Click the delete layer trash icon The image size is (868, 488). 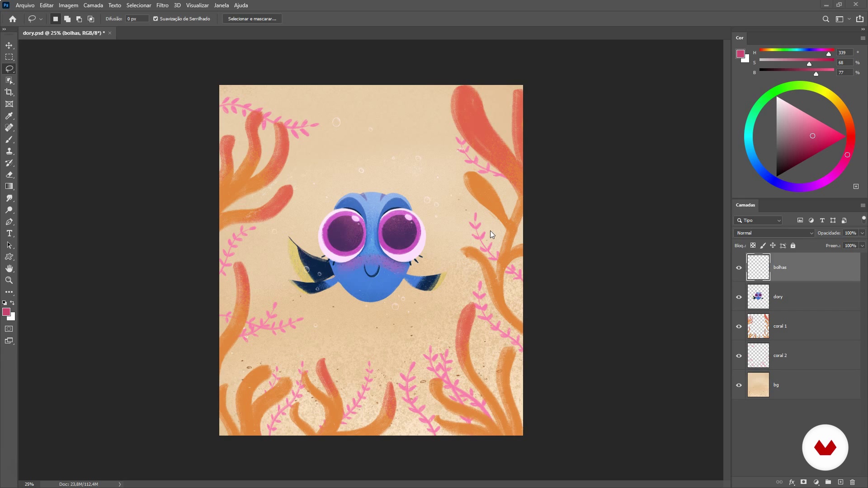(x=853, y=482)
